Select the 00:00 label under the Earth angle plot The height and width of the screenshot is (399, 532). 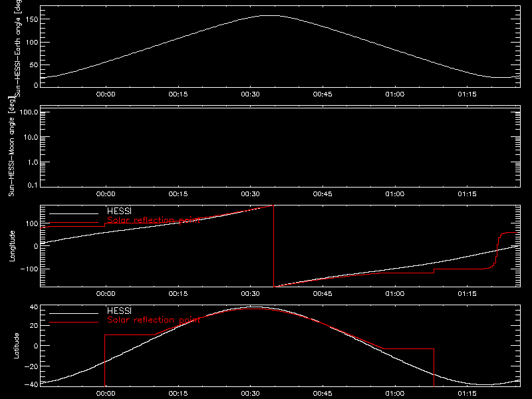(x=106, y=94)
